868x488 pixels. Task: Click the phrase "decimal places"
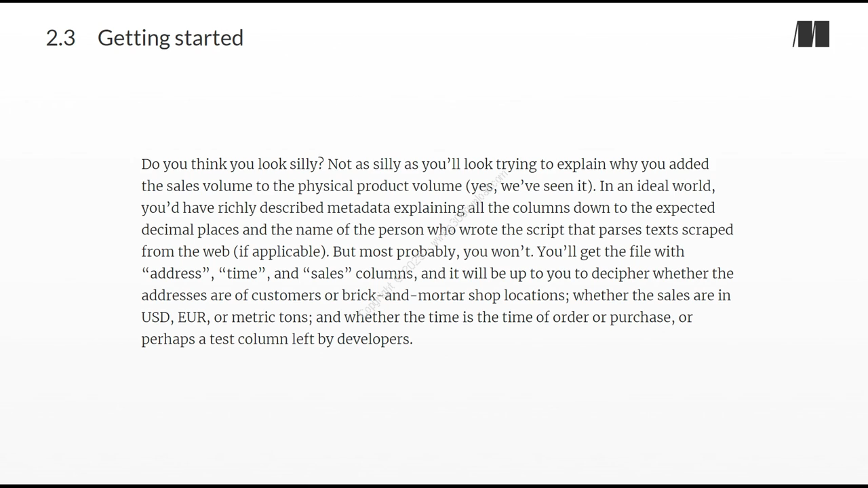coord(190,230)
